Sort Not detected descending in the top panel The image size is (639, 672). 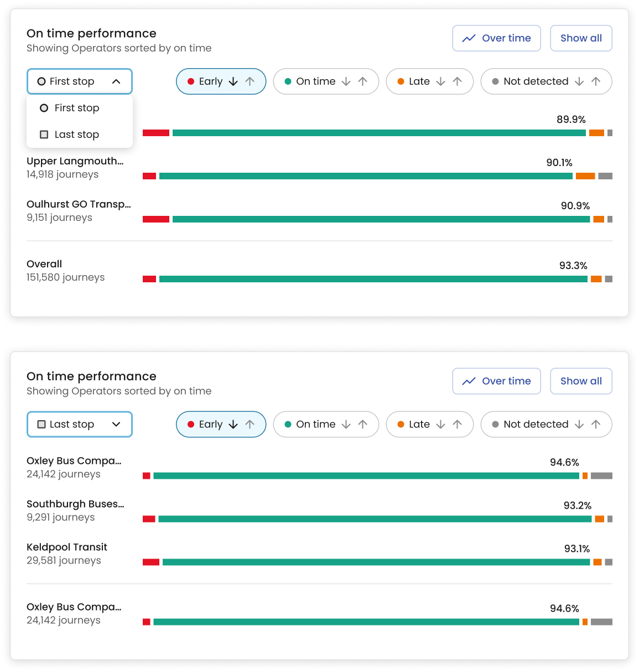tap(579, 81)
